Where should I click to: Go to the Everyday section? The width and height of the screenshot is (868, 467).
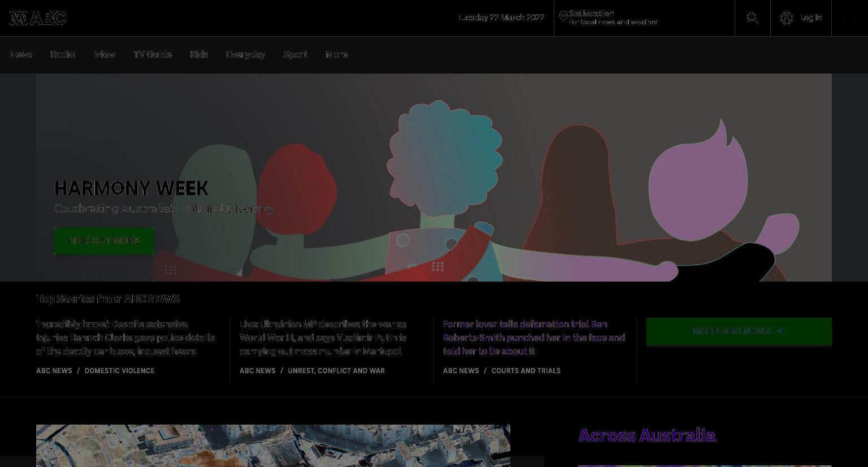coord(245,54)
